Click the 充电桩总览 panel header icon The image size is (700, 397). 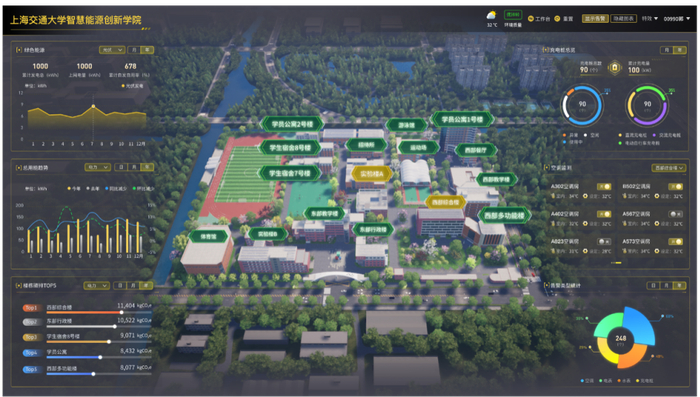[x=546, y=50]
